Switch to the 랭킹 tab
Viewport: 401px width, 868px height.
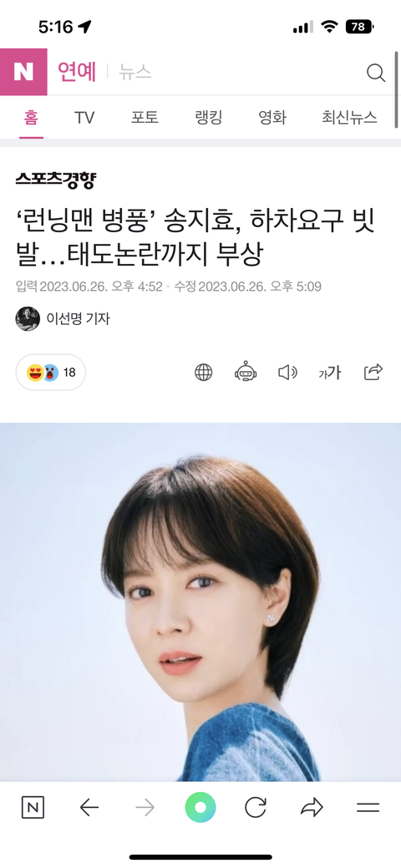coord(208,117)
